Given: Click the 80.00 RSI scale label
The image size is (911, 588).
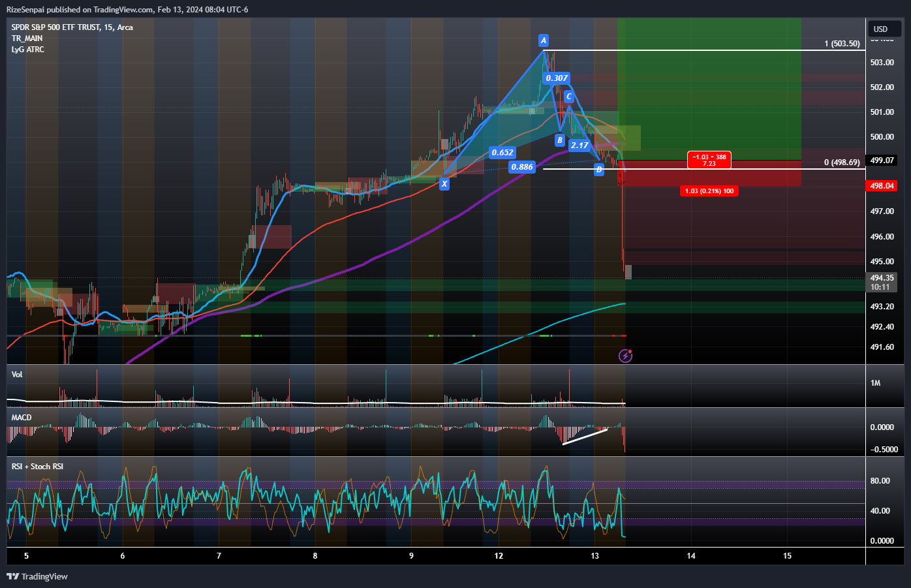Looking at the screenshot, I should (880, 481).
